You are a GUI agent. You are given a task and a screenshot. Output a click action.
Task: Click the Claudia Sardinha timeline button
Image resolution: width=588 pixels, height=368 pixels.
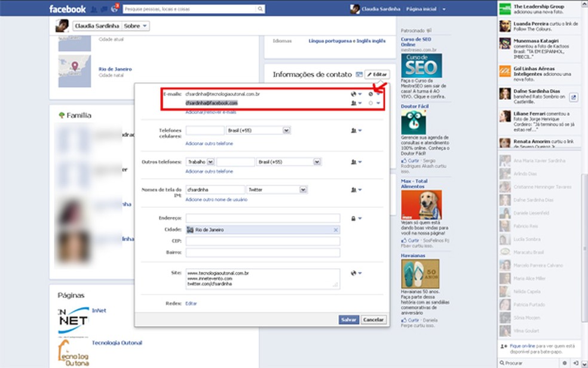click(x=97, y=26)
